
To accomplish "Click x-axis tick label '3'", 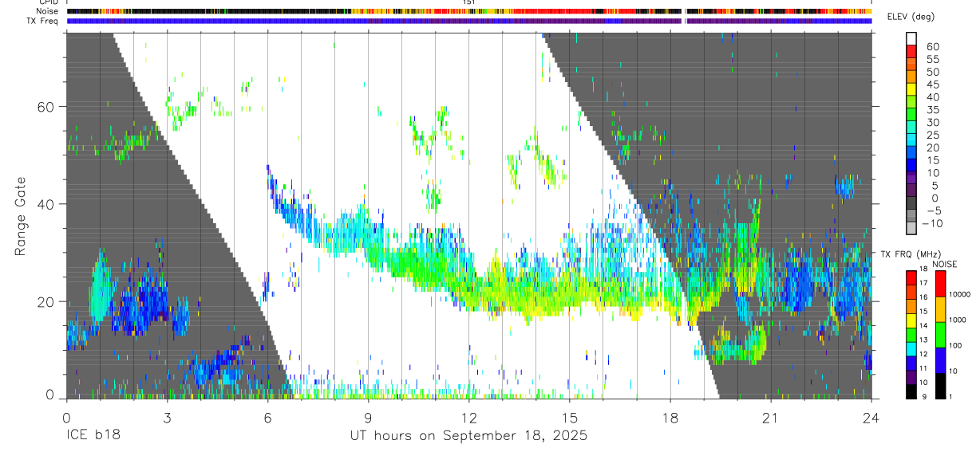I will (167, 416).
